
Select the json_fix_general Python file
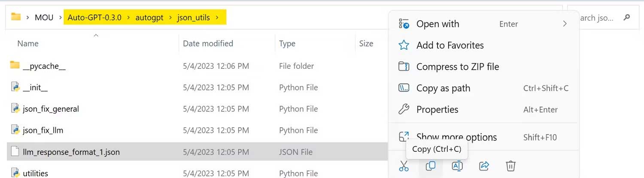coord(51,109)
